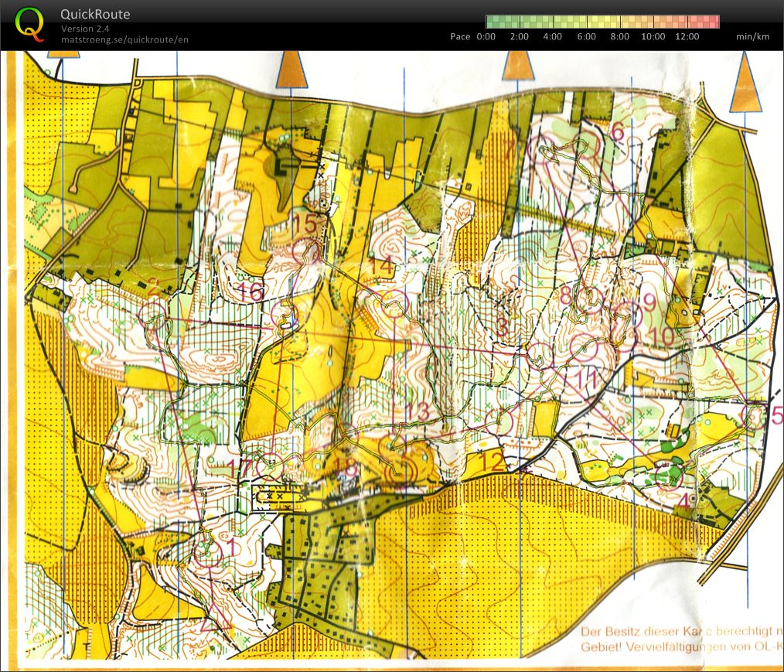This screenshot has height=672, width=784.
Task: Click the north arrow above control 7
Action: (x=518, y=67)
